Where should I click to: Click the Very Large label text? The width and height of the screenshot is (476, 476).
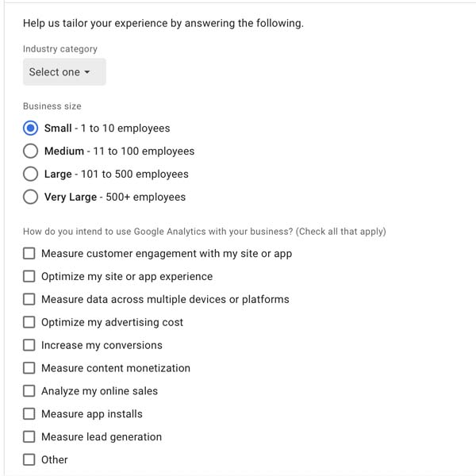click(71, 197)
